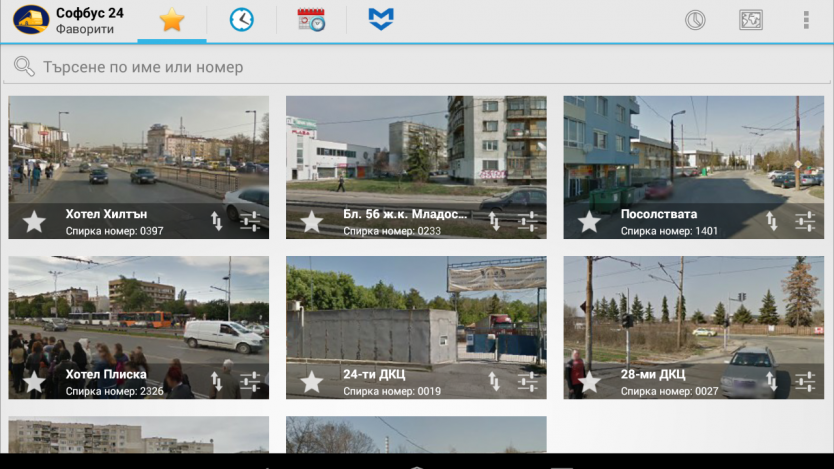Screen dimensions: 834x469
Task: Switch to the clock timetable tab
Action: pyautogui.click(x=241, y=20)
